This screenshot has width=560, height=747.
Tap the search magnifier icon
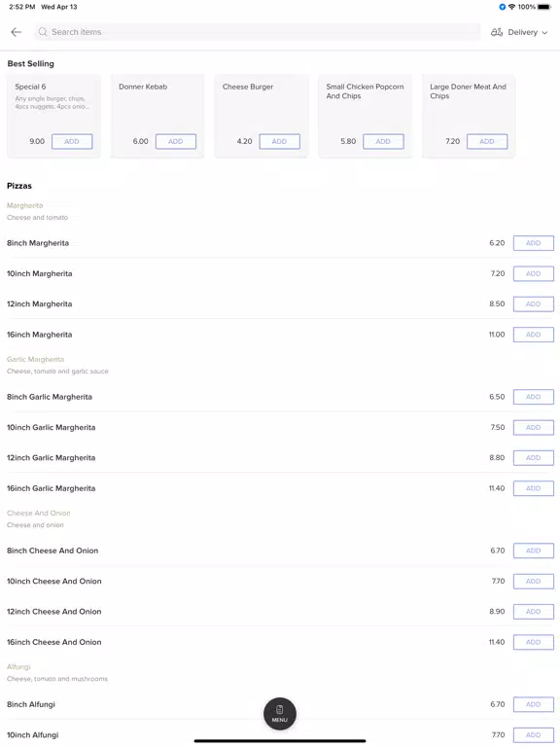(43, 32)
